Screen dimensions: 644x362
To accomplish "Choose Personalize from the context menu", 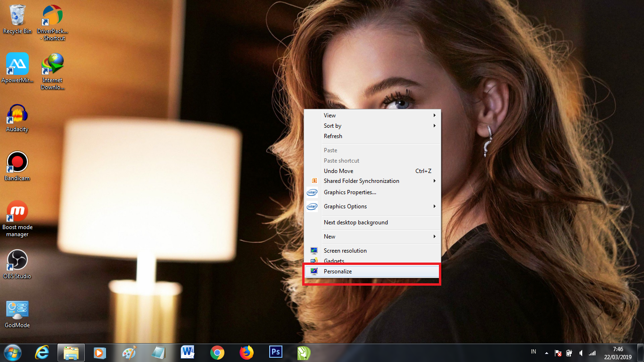I will [372, 271].
